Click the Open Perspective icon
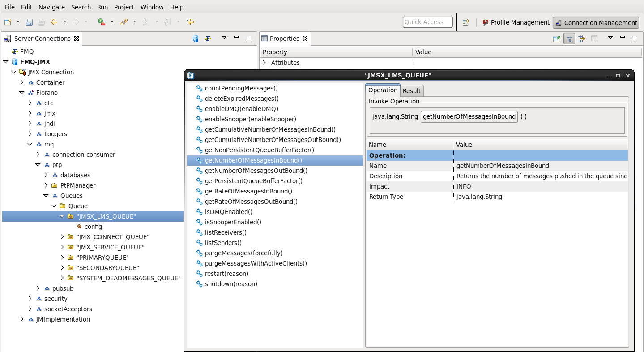 click(465, 22)
